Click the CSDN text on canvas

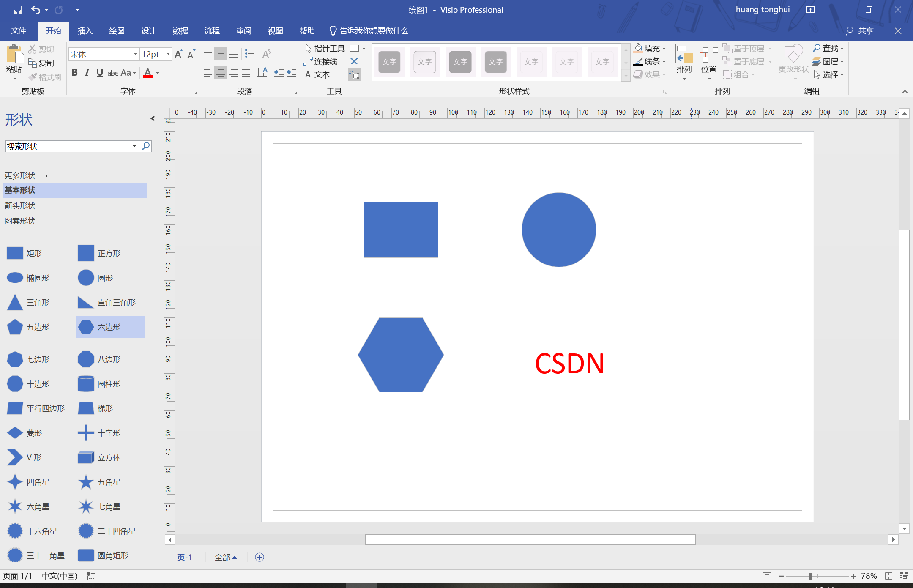click(x=569, y=364)
